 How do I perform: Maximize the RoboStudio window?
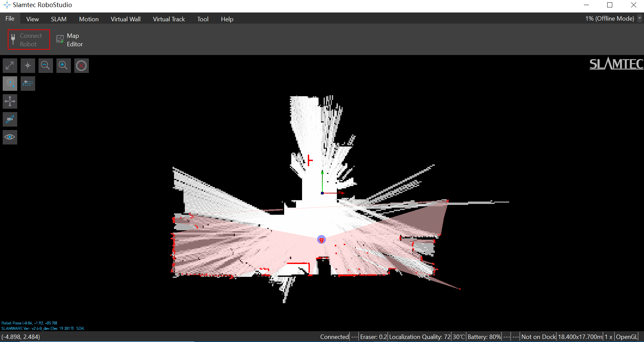coord(610,5)
